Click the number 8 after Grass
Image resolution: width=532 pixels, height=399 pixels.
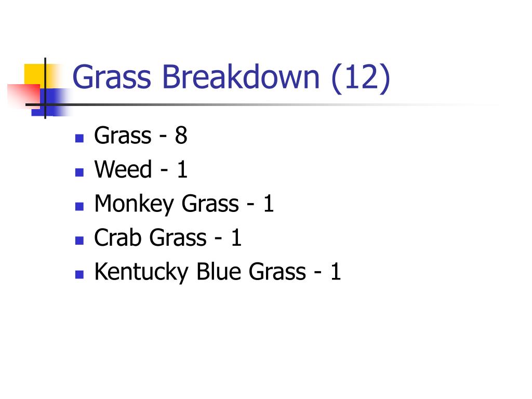click(x=181, y=136)
